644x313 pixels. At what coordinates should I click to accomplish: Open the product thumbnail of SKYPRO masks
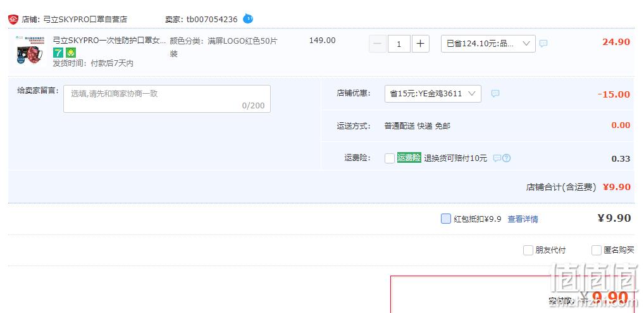pos(31,50)
